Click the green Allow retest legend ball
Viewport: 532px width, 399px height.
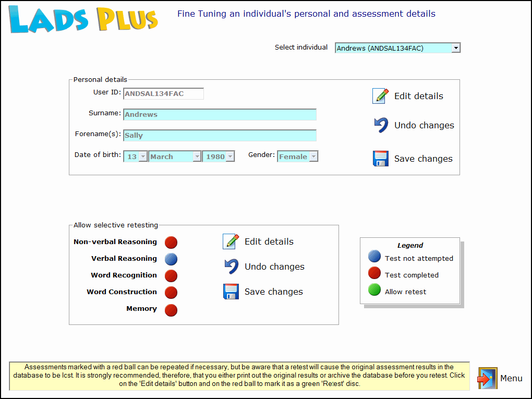374,289
